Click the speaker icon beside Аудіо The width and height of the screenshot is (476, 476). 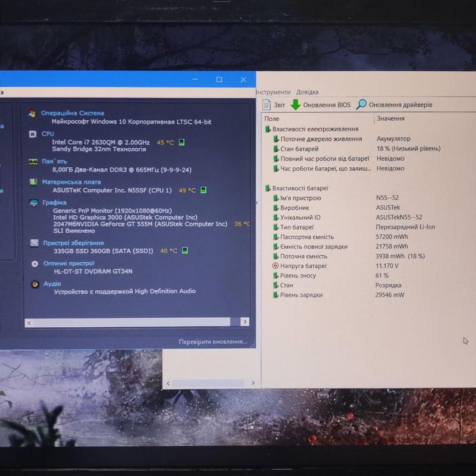point(35,284)
